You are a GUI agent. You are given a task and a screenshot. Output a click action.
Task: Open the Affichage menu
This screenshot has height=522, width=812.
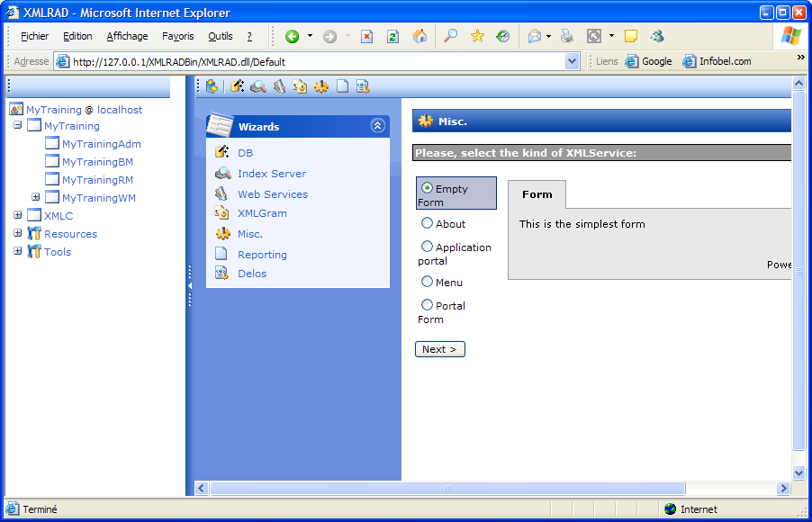tap(127, 37)
